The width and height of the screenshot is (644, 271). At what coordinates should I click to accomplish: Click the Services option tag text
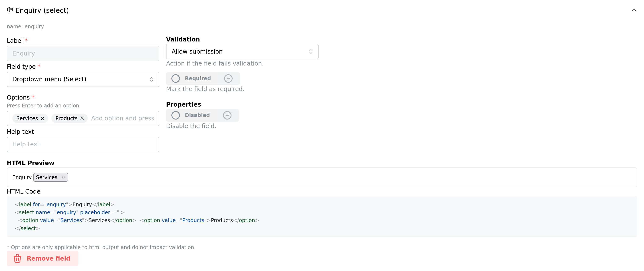[27, 118]
